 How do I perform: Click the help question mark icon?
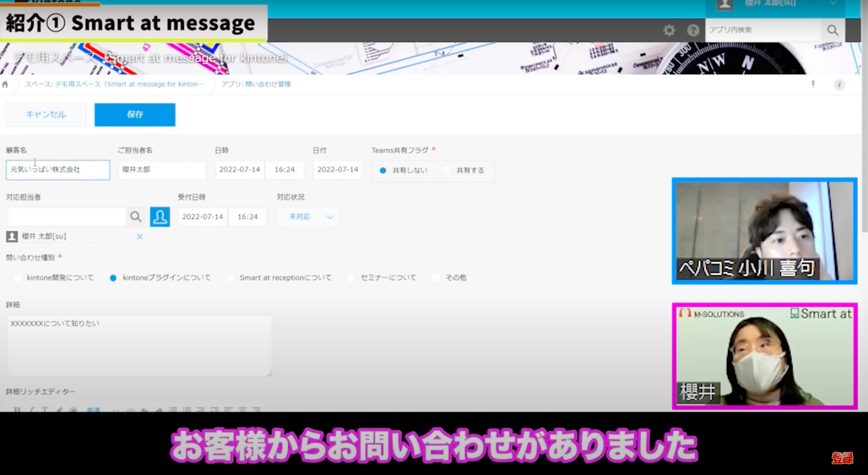click(x=693, y=30)
